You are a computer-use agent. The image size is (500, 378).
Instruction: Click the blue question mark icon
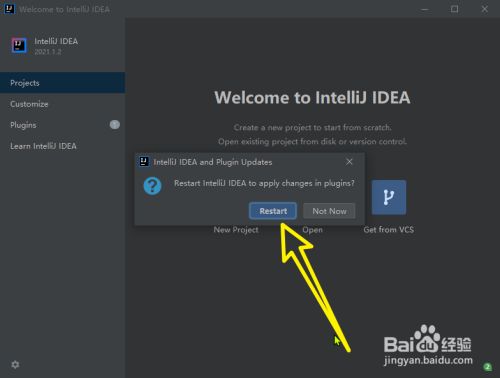point(152,186)
